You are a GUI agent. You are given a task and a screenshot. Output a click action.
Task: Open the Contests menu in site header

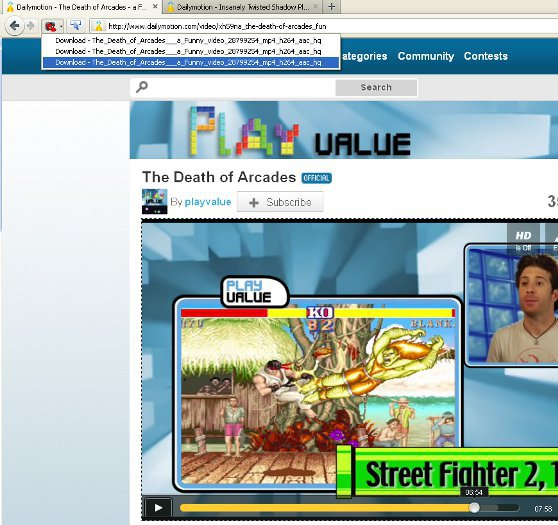click(x=486, y=56)
